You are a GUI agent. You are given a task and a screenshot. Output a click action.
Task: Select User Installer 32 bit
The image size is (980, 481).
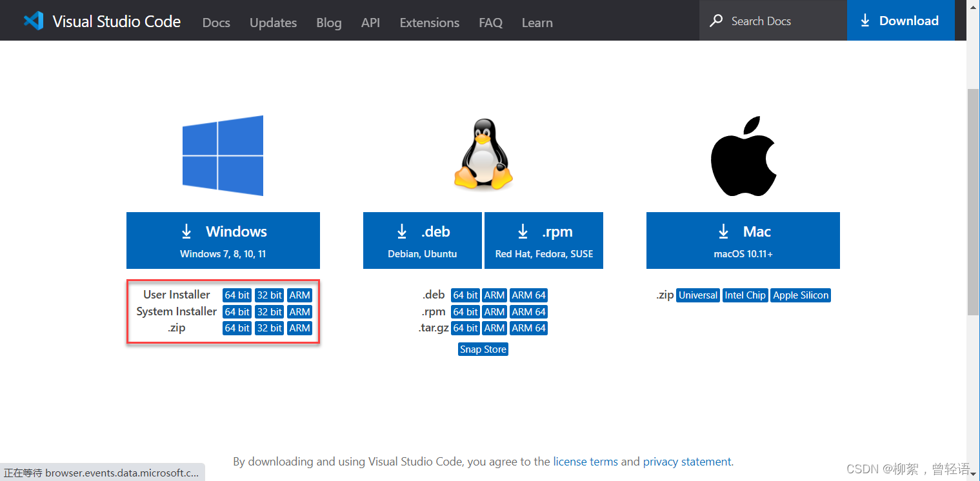pos(270,295)
